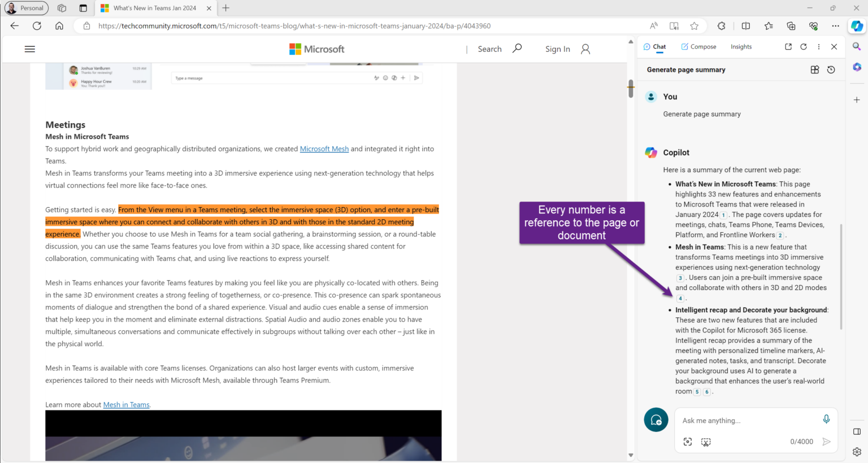The height and width of the screenshot is (463, 868).
Task: Click the plugins grid icon beside Generate page summary
Action: [814, 69]
